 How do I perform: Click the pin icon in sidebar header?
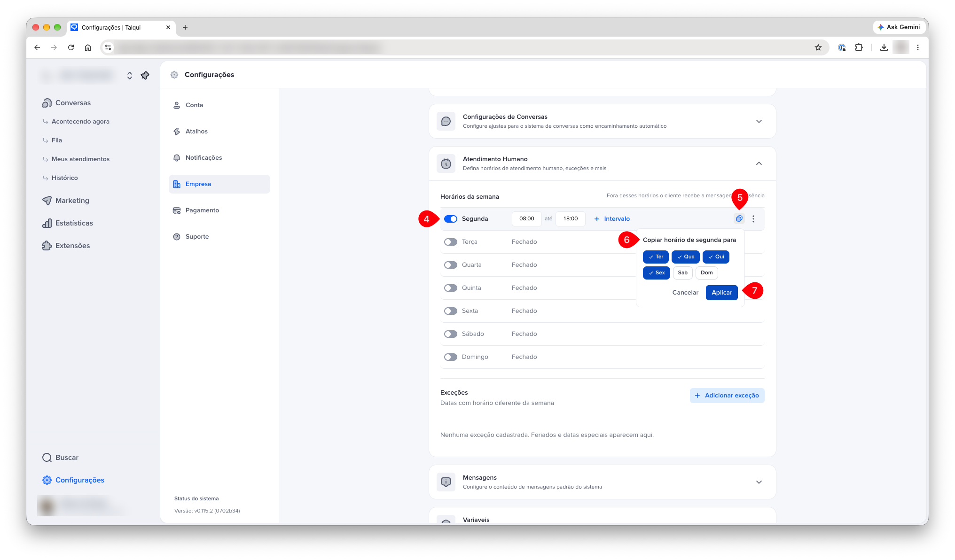pyautogui.click(x=145, y=75)
